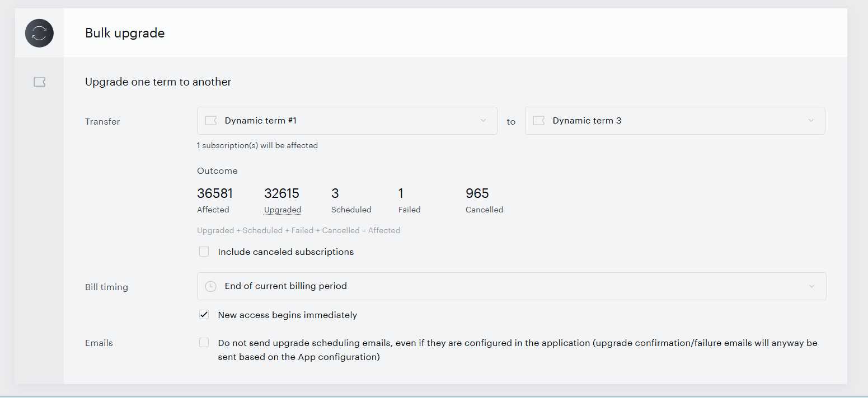This screenshot has height=398, width=868.
Task: Click the subscription(s) will be affected note
Action: [x=257, y=145]
